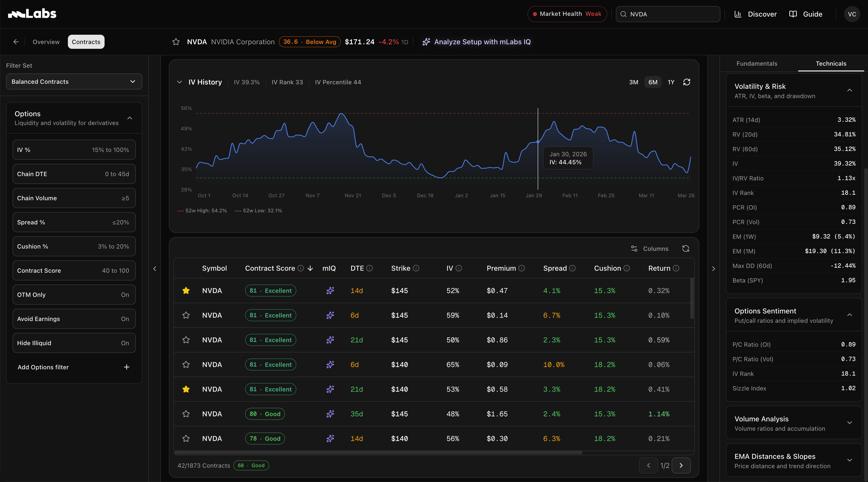
Task: Click the table horizontal scrollbar
Action: pos(378,453)
